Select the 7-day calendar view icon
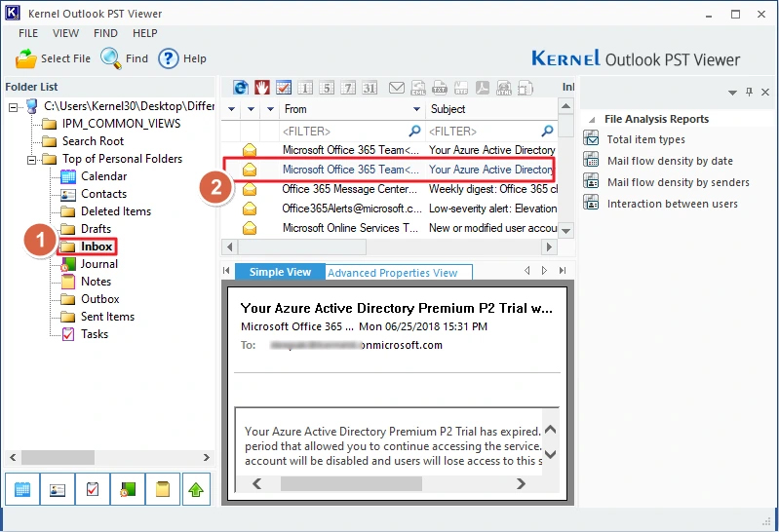The width and height of the screenshot is (779, 532). click(348, 88)
